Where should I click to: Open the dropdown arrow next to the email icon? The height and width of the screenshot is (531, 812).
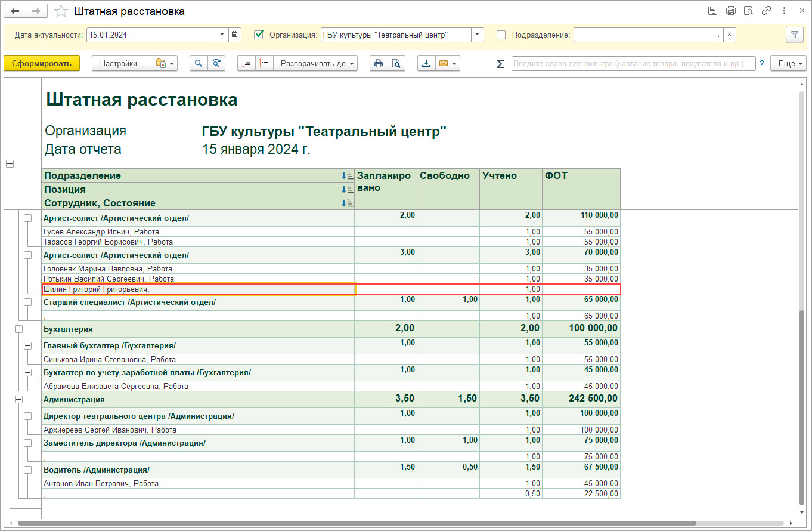click(455, 63)
